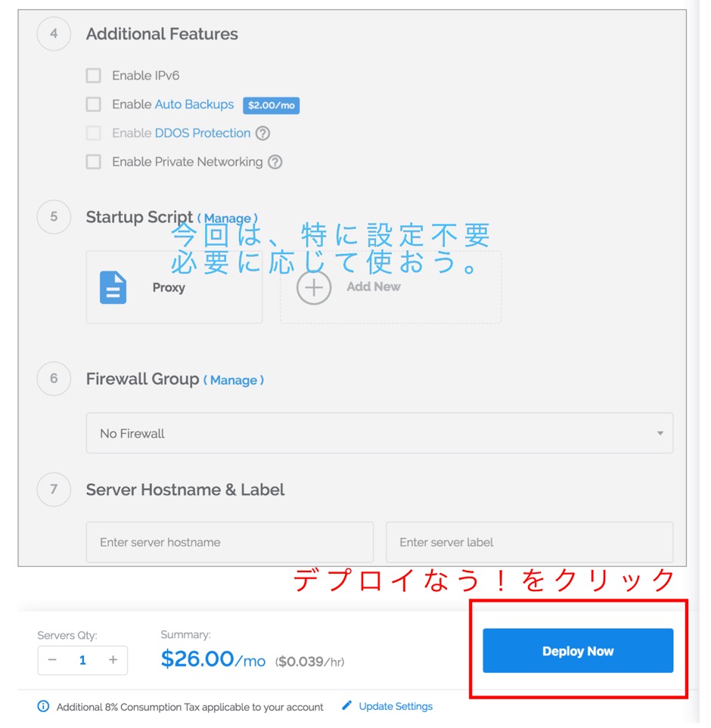
Task: Open Manage link for Startup Script
Action: click(x=228, y=218)
